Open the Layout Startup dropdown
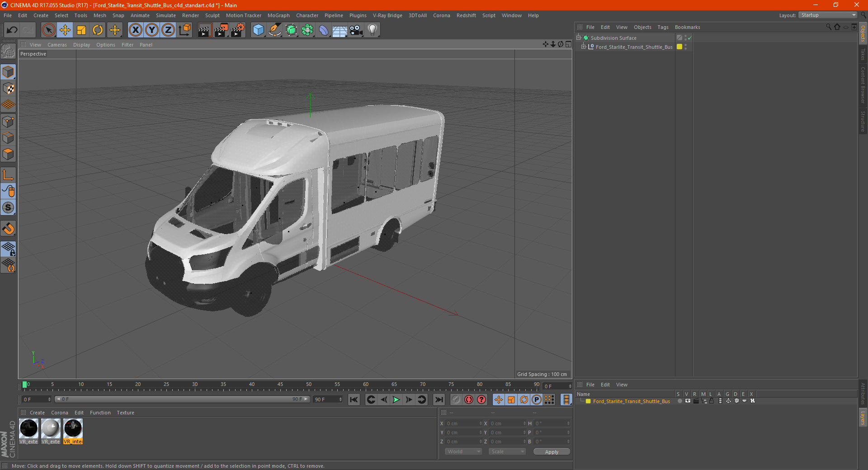This screenshot has width=868, height=470. (x=828, y=15)
